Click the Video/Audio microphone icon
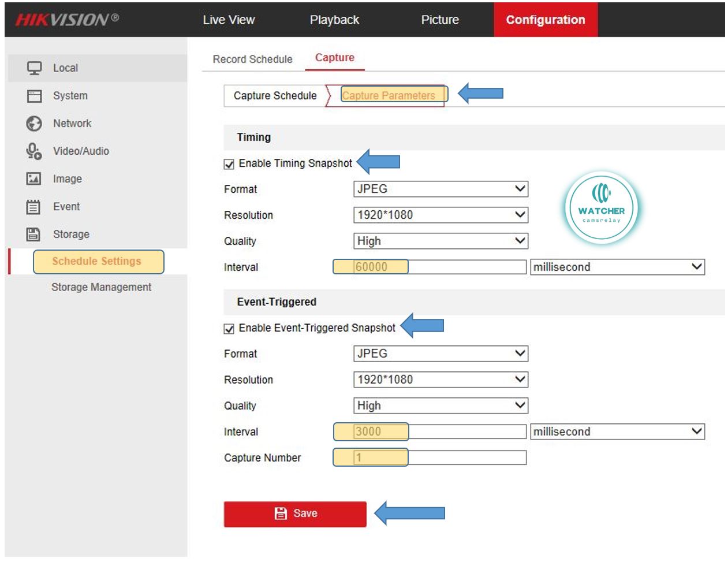The width and height of the screenshot is (728, 562). coord(34,151)
